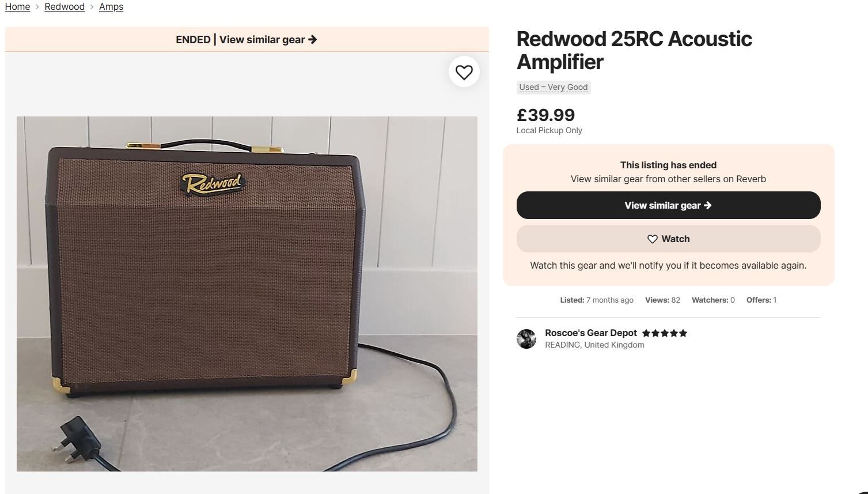Click the arrow icon on View similar gear button

tap(708, 205)
